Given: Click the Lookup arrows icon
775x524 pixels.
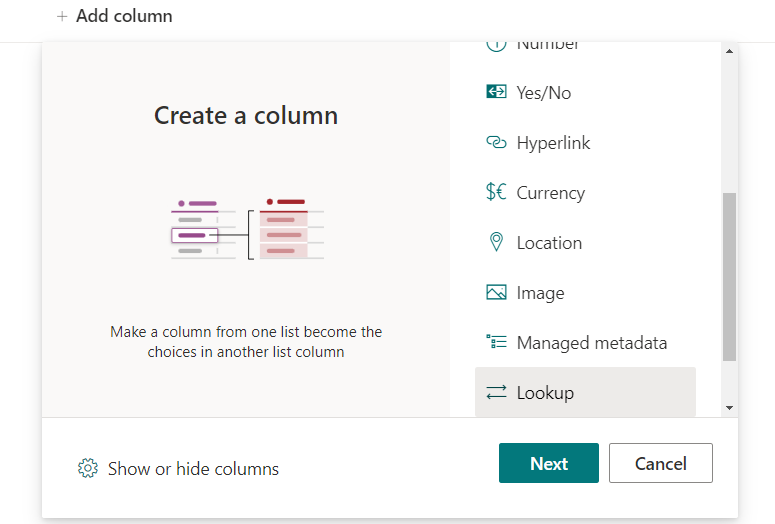Looking at the screenshot, I should click(496, 392).
